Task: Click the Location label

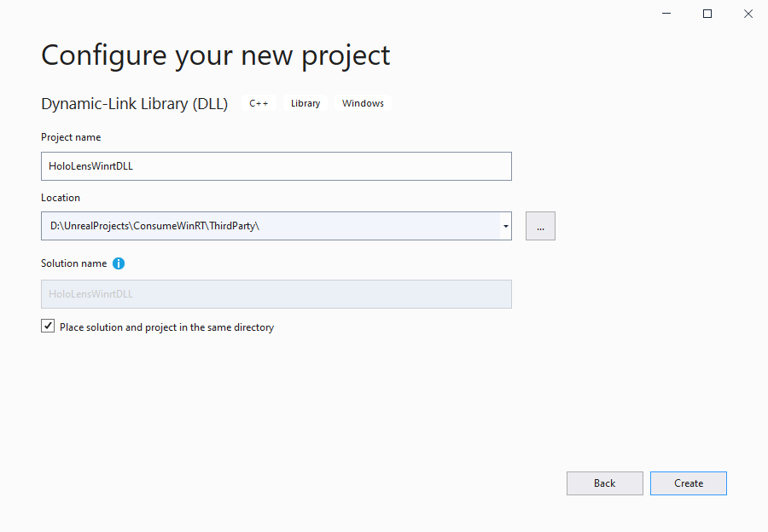Action: tap(61, 197)
